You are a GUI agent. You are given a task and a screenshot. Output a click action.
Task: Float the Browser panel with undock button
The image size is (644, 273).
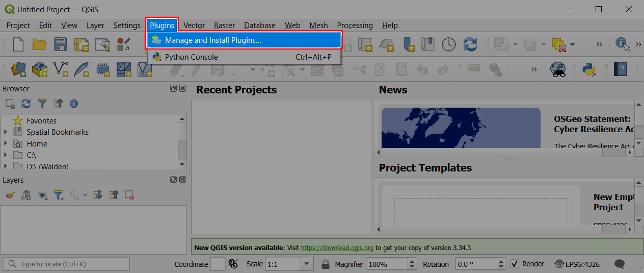tap(174, 89)
